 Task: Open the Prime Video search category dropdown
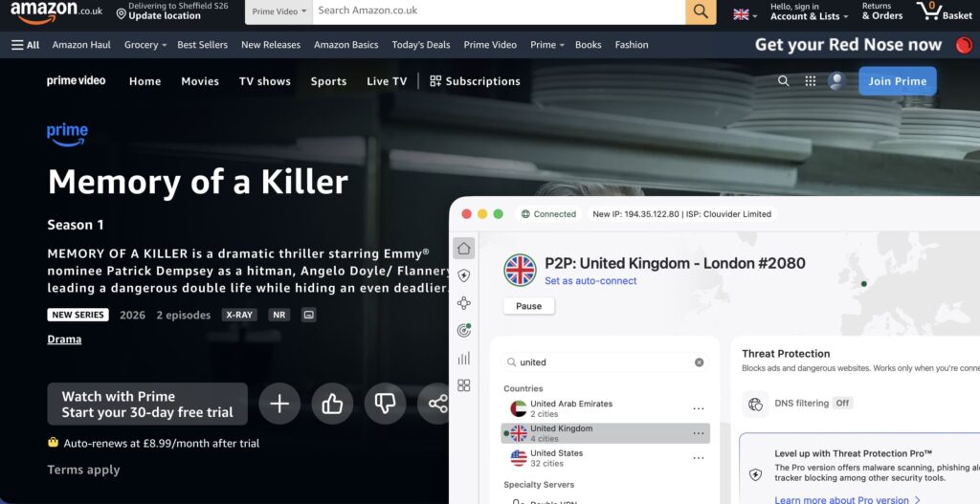tap(278, 11)
